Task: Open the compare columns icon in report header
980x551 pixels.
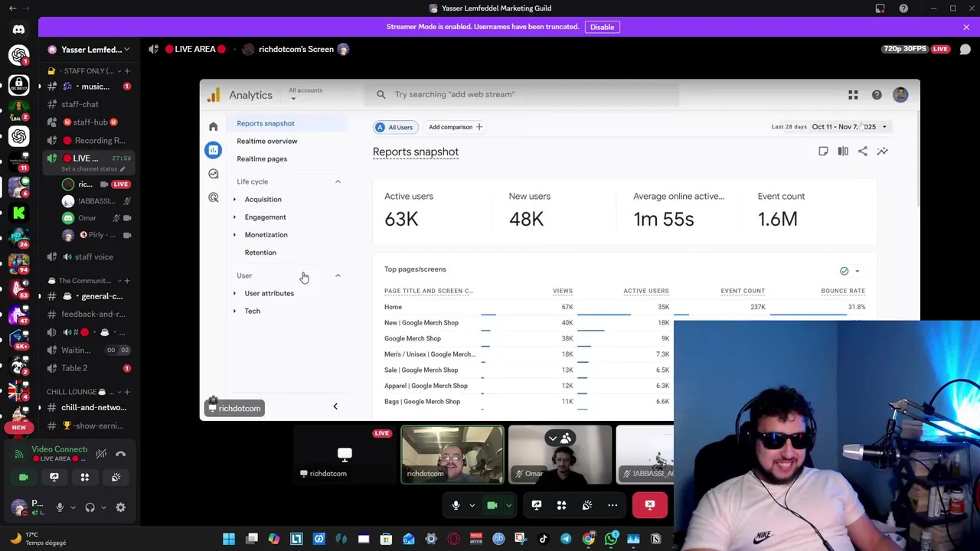Action: click(x=843, y=152)
